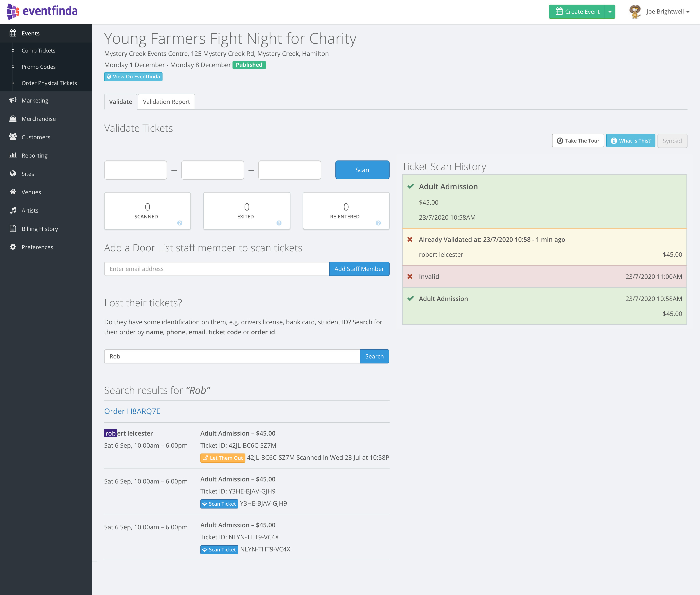Click the Create Event button
This screenshot has width=700, height=595.
[577, 12]
